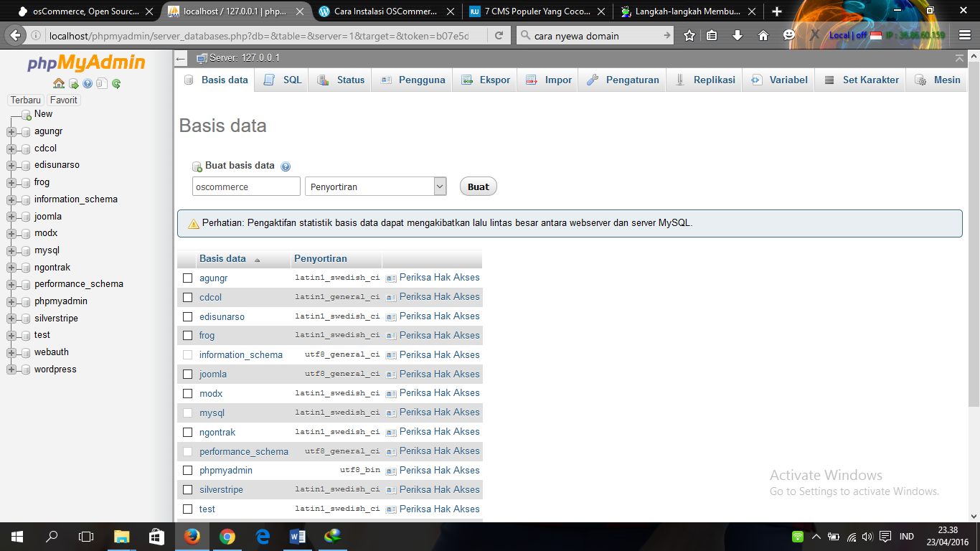980x551 pixels.
Task: Click the Buat button
Action: tap(478, 187)
